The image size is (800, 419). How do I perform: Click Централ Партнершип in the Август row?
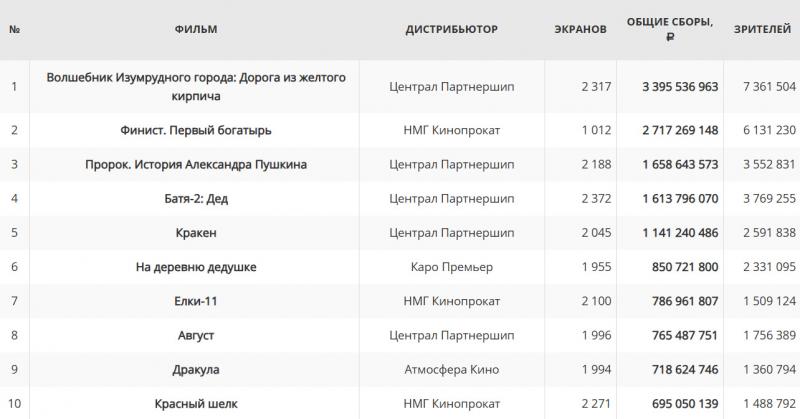pyautogui.click(x=451, y=335)
